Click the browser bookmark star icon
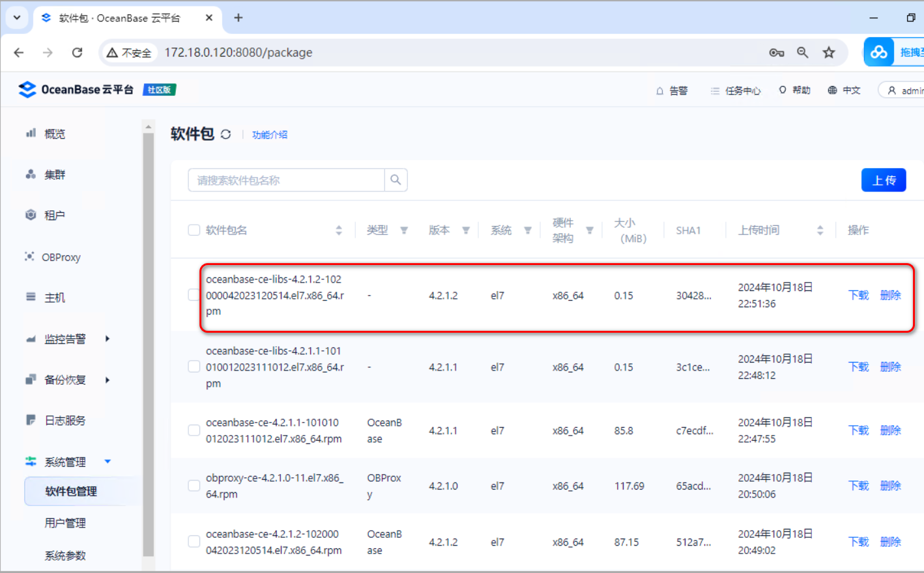Image resolution: width=924 pixels, height=573 pixels. [x=829, y=53]
